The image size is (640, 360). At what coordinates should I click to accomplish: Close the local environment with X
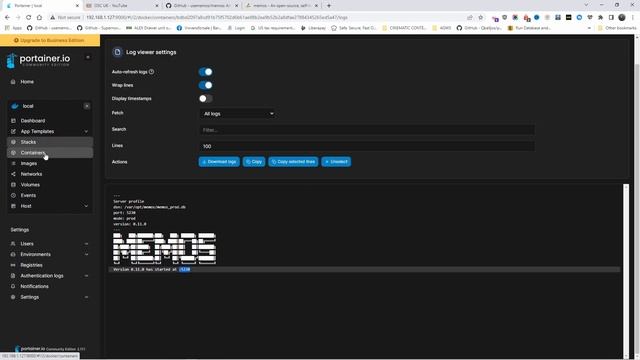(x=87, y=106)
